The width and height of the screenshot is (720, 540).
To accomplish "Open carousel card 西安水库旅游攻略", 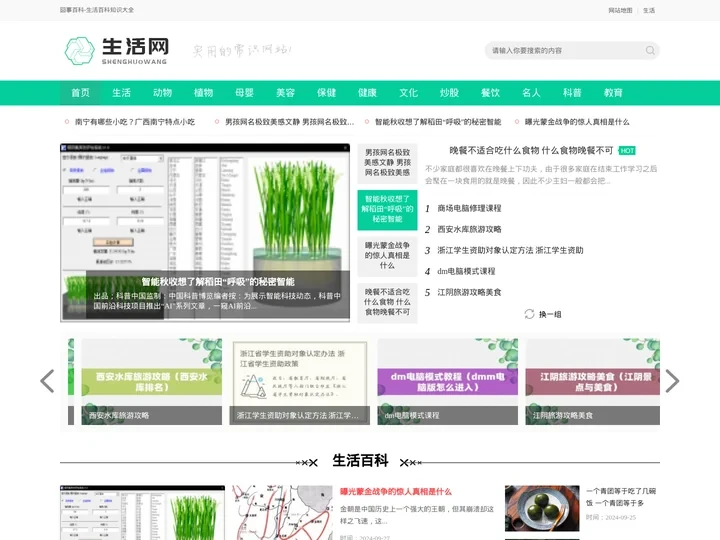I will pyautogui.click(x=152, y=382).
